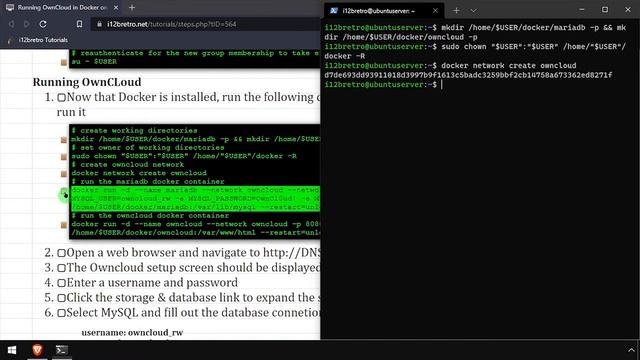Open the Windows Start menu
The image size is (640, 360).
tap(12, 350)
